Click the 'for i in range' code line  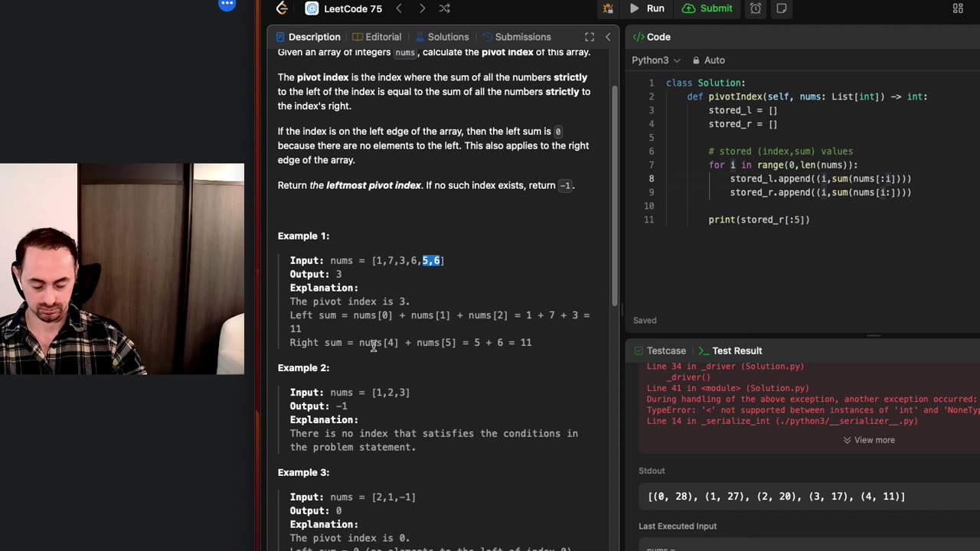pyautogui.click(x=783, y=165)
